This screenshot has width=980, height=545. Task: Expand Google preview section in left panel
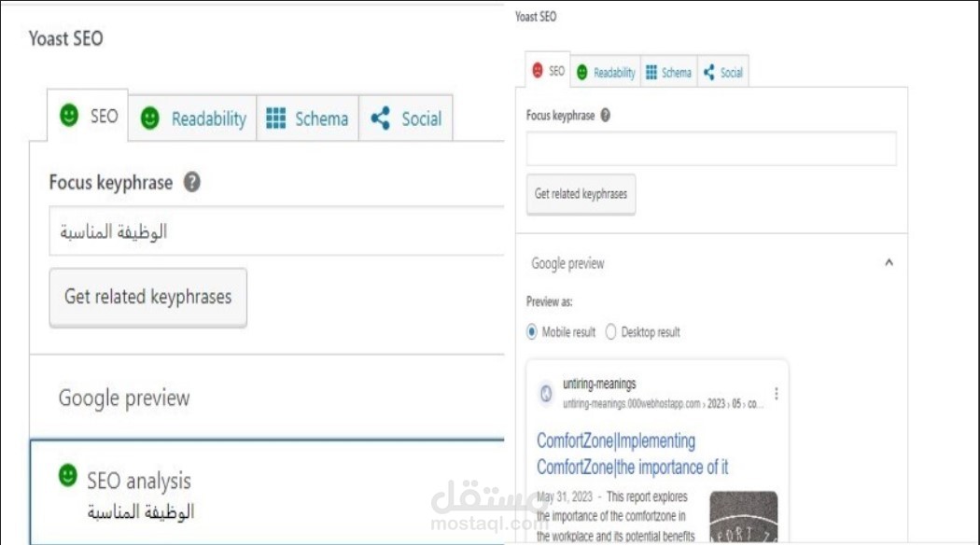(267, 398)
